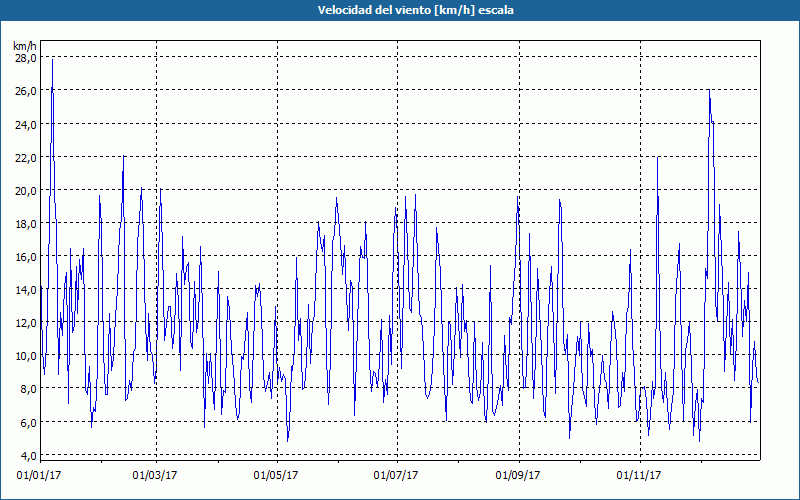The height and width of the screenshot is (500, 800).
Task: Click the November spike reaching 22 km/h
Action: click(658, 158)
